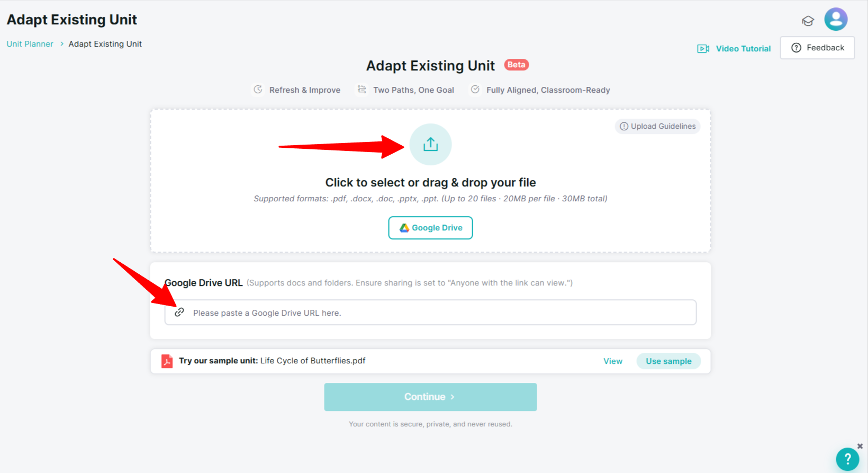Click the Video Tutorial link

(743, 49)
